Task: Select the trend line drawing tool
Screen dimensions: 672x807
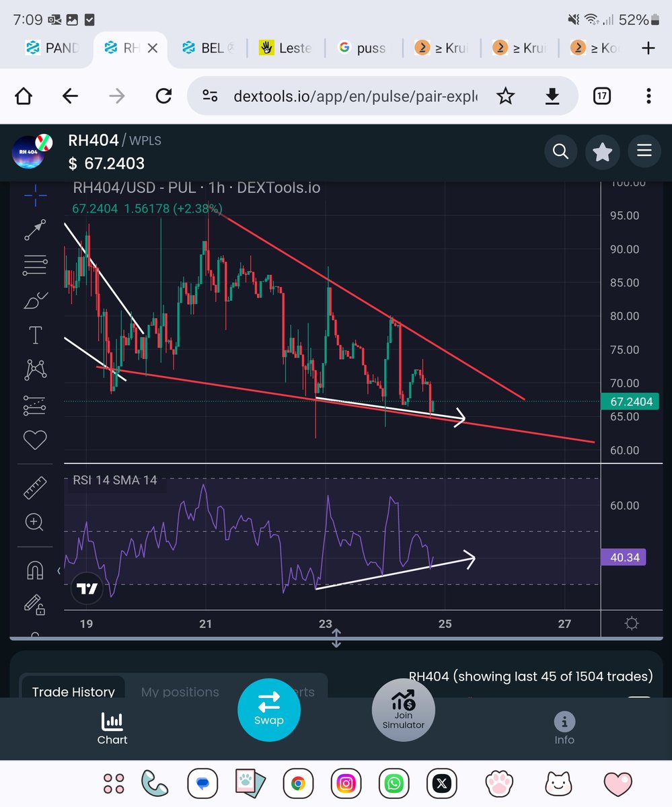Action: [x=35, y=229]
